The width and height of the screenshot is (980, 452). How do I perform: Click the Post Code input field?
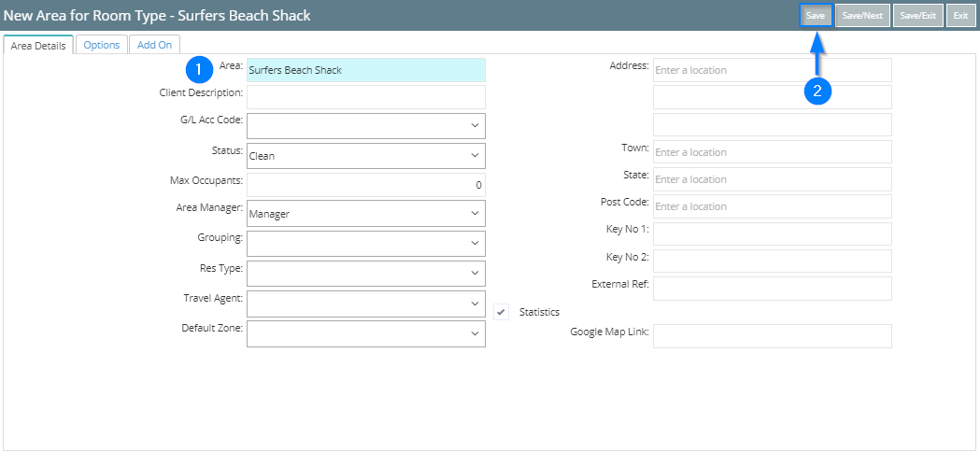(x=772, y=206)
